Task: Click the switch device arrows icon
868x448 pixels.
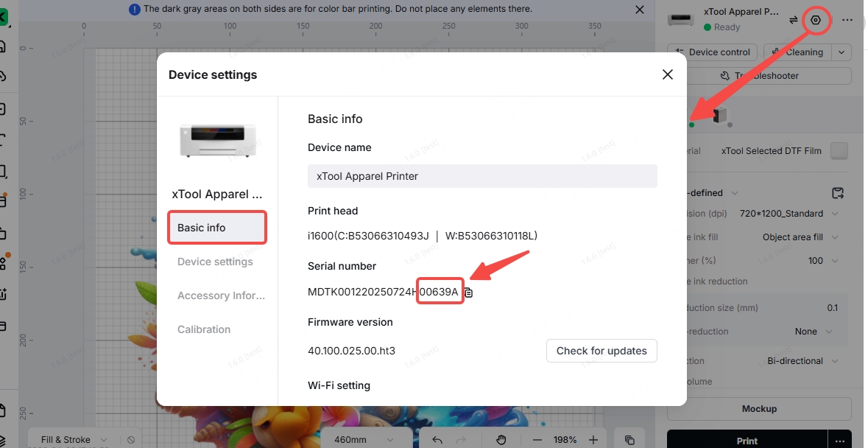Action: coord(793,20)
